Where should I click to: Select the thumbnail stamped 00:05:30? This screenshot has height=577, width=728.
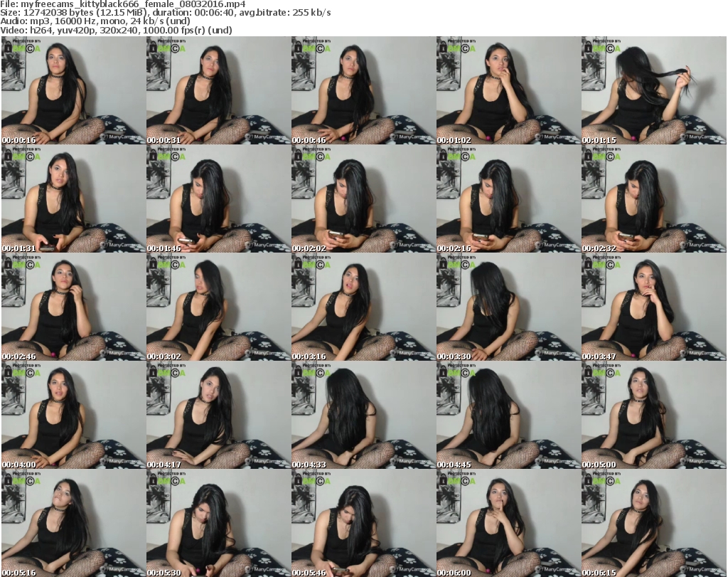coord(219,523)
